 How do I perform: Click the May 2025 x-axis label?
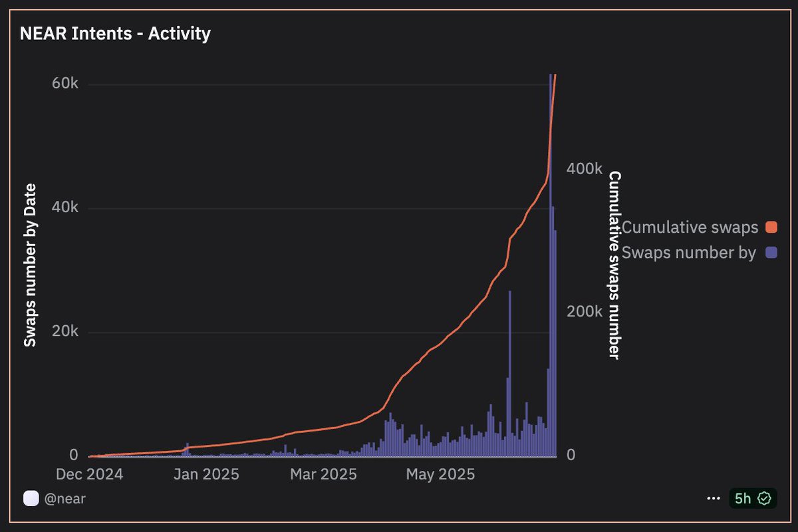click(x=440, y=474)
